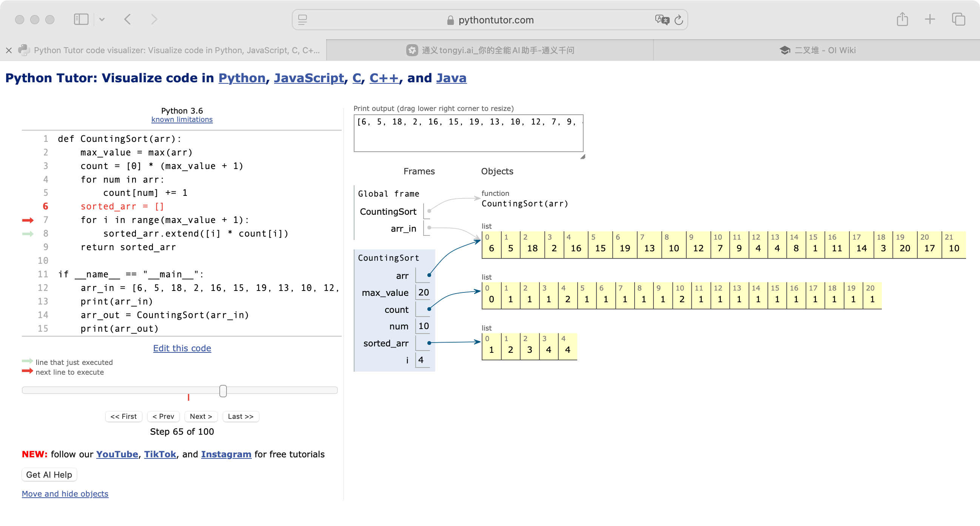Viewport: 980px width, 526px height.
Task: Go back with the browser back arrow
Action: [x=128, y=19]
